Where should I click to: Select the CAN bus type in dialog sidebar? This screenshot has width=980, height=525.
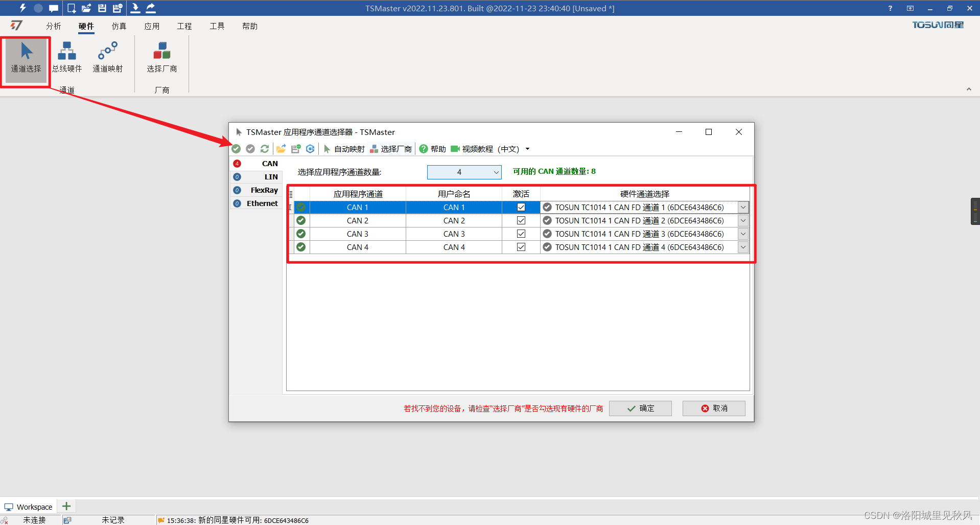click(256, 164)
